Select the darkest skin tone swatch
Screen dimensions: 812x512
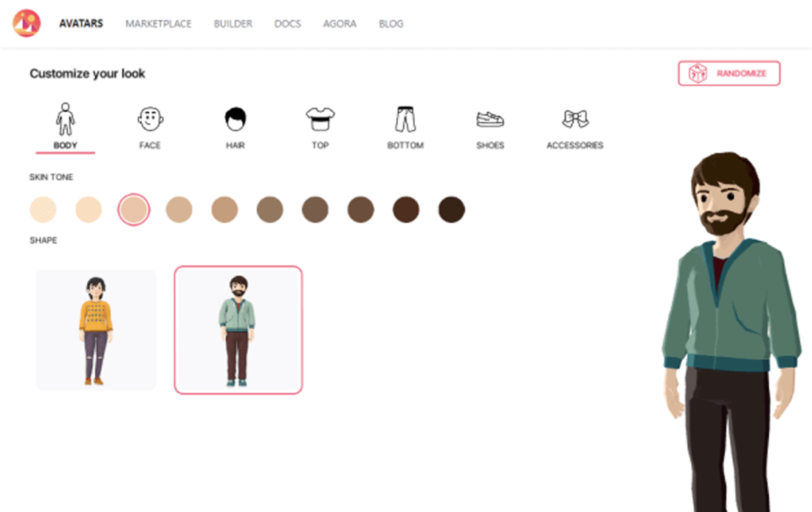pos(452,210)
